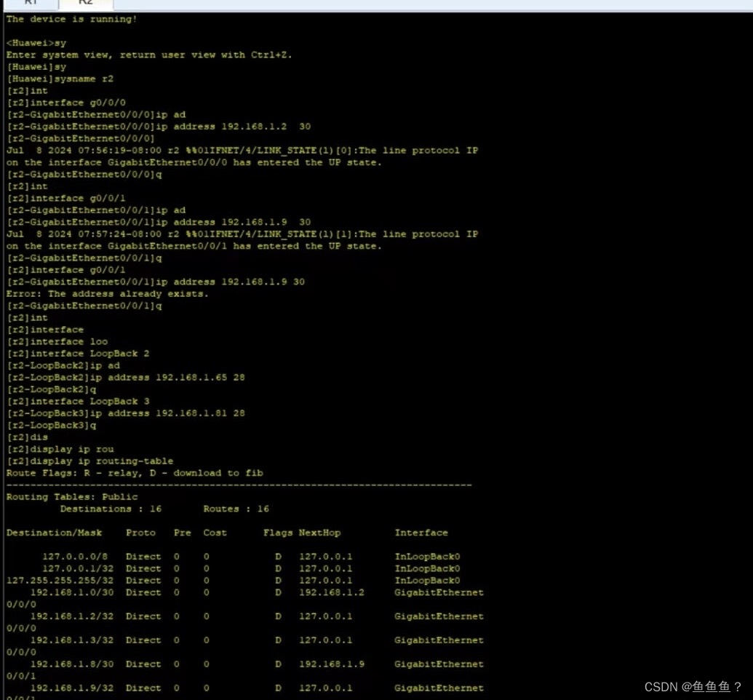The height and width of the screenshot is (700, 753).
Task: Click destination '127.0.0.1/32' in routing table
Action: coord(79,569)
